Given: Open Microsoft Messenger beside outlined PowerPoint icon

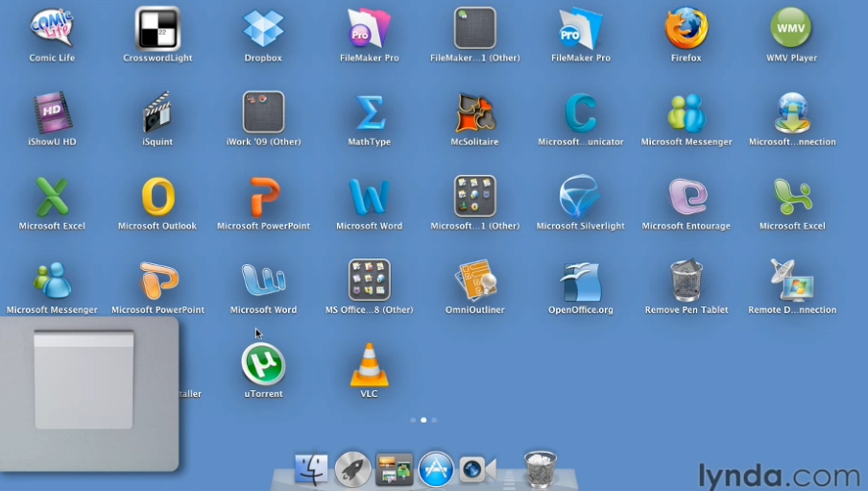Looking at the screenshot, I should pos(52,281).
